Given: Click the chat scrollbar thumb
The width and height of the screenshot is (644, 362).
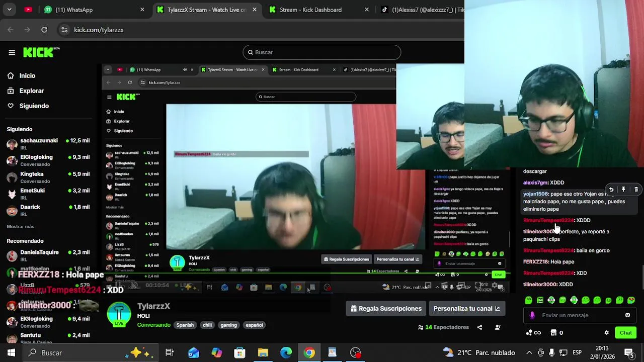Looking at the screenshot, I should click(x=642, y=278).
